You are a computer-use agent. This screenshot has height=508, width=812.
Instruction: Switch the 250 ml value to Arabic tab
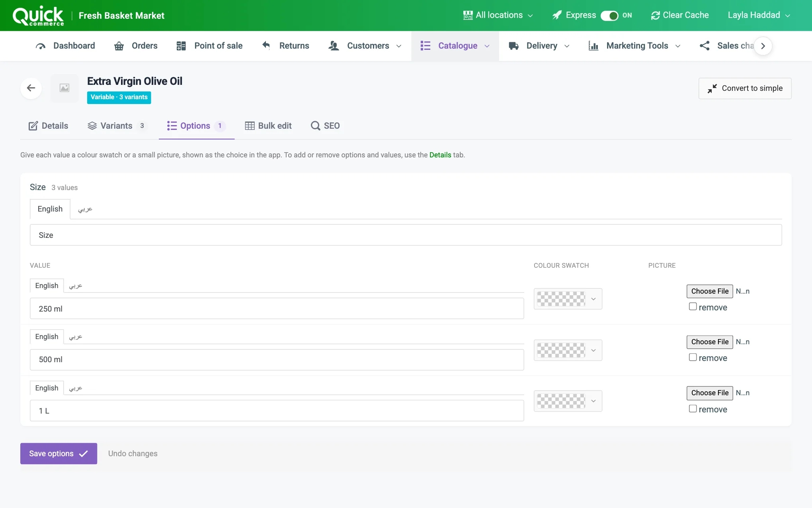(76, 286)
